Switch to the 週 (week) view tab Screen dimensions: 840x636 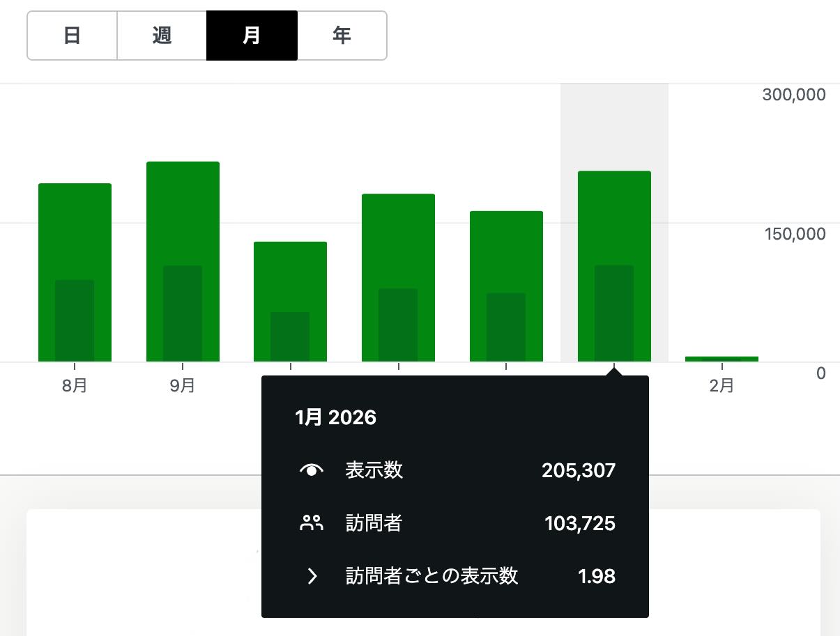162,36
